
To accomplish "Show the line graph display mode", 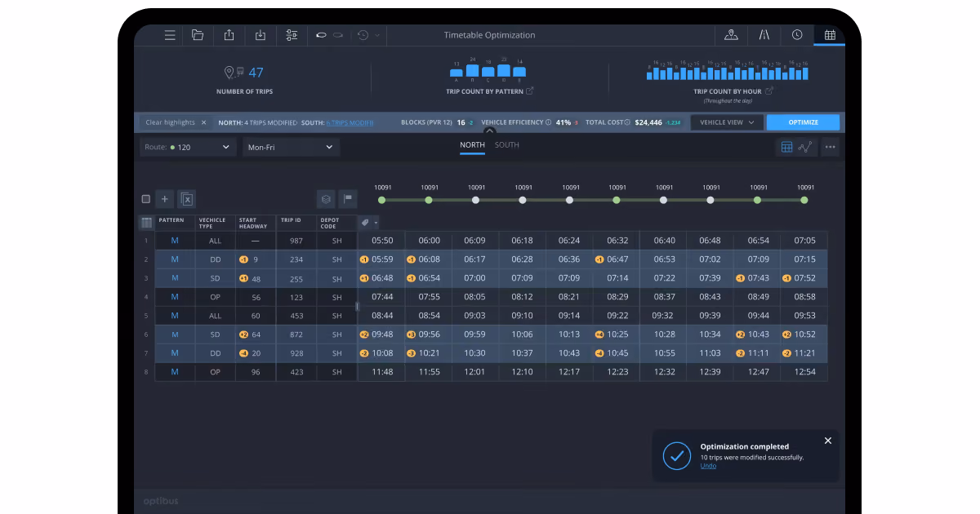I will point(805,147).
